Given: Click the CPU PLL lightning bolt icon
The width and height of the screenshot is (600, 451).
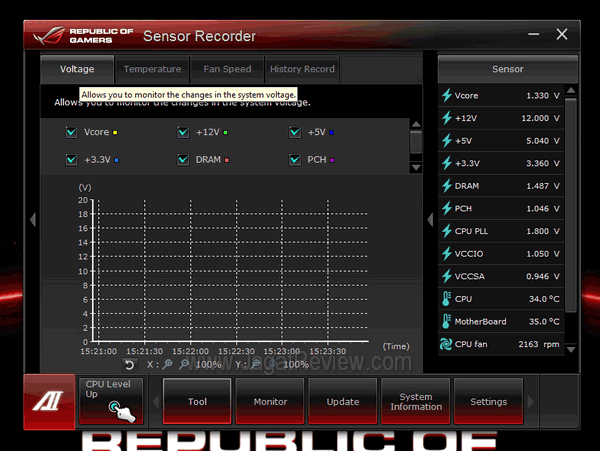Looking at the screenshot, I should tap(447, 231).
